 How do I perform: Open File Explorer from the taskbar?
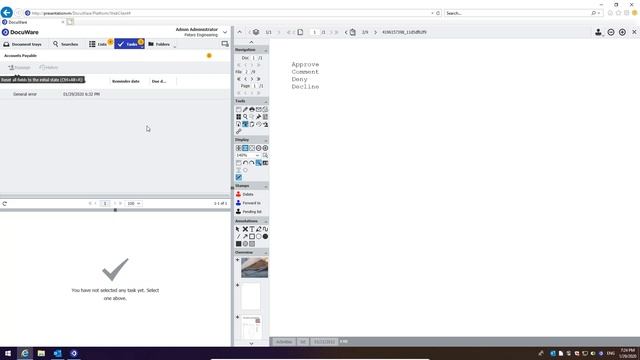(41, 353)
